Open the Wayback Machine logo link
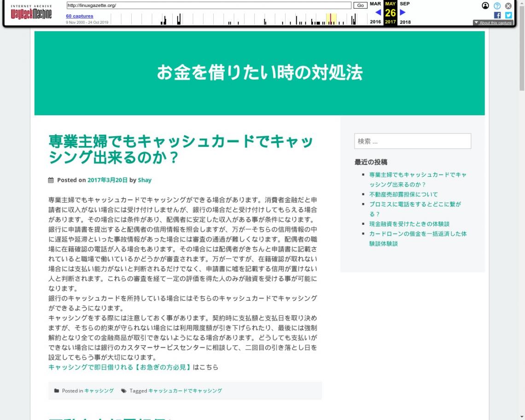 click(x=31, y=12)
